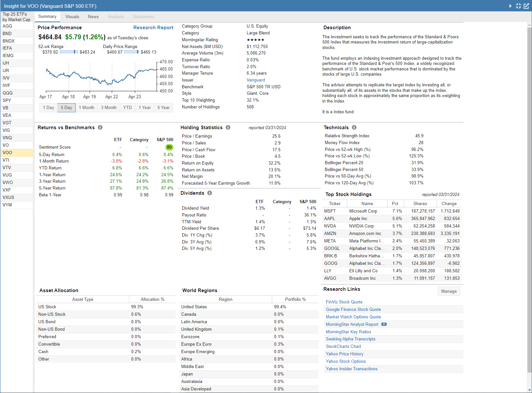
Task: Click the scrollbar down arrow
Action: [x=530, y=390]
